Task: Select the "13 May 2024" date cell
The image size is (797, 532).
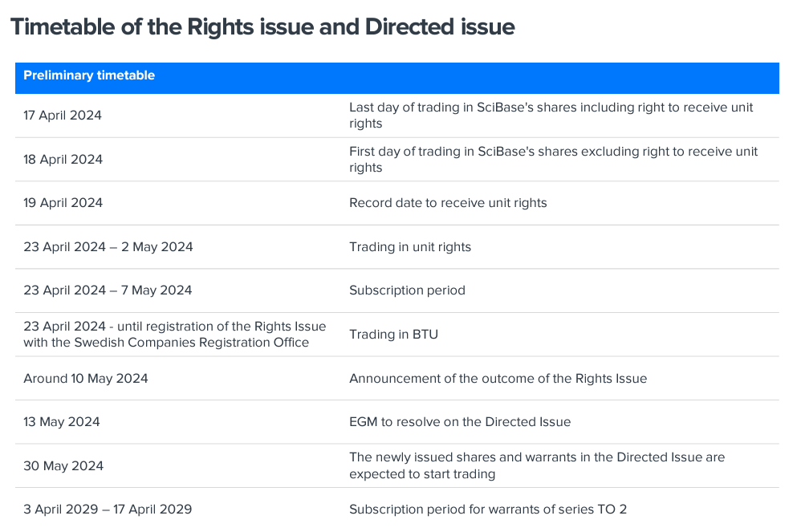Action: click(x=62, y=422)
